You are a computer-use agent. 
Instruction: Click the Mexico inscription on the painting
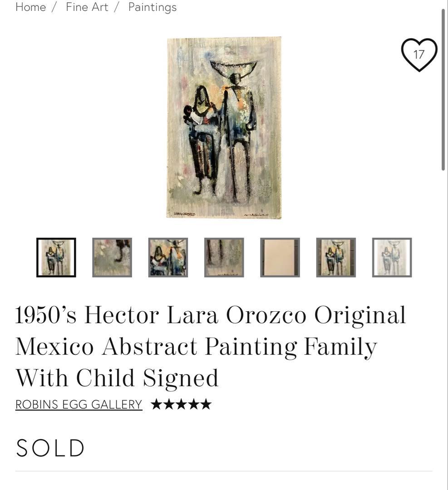256,214
